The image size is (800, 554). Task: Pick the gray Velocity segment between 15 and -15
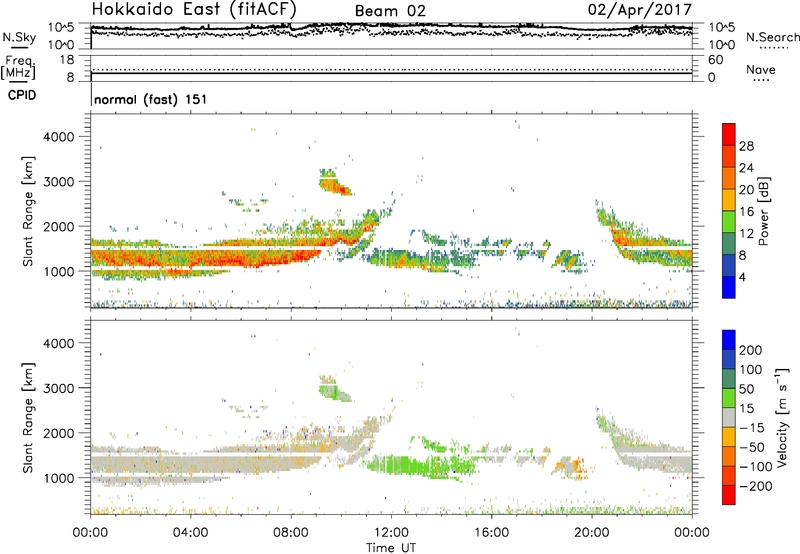(729, 417)
